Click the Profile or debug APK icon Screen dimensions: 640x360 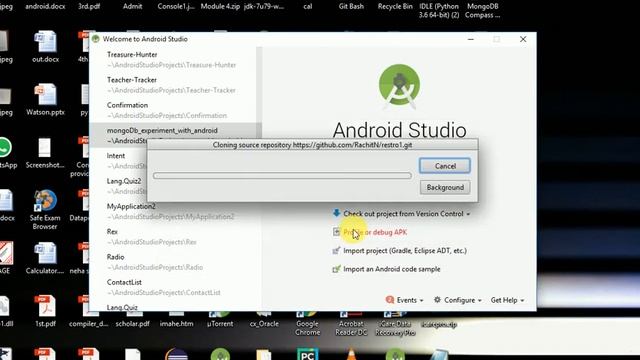[336, 232]
